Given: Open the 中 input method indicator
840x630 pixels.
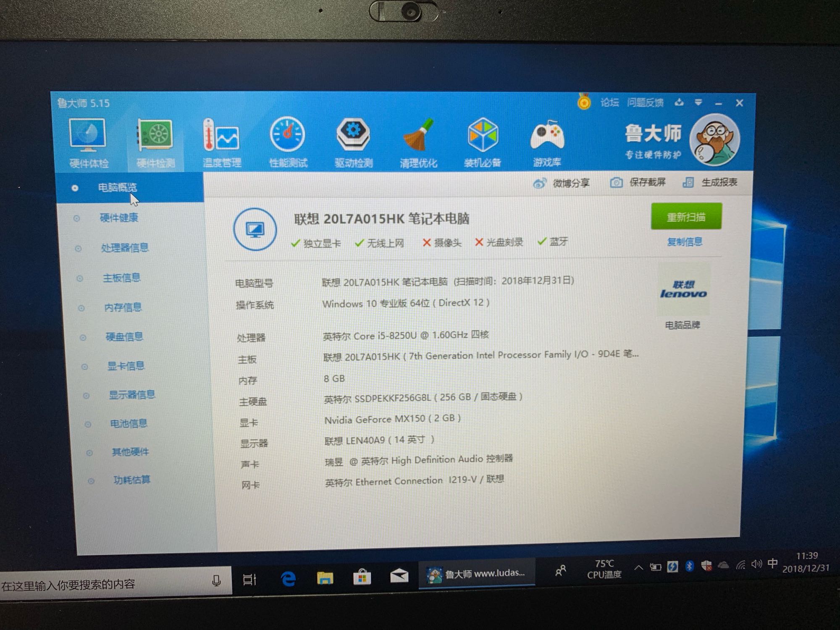Looking at the screenshot, I should click(x=772, y=564).
